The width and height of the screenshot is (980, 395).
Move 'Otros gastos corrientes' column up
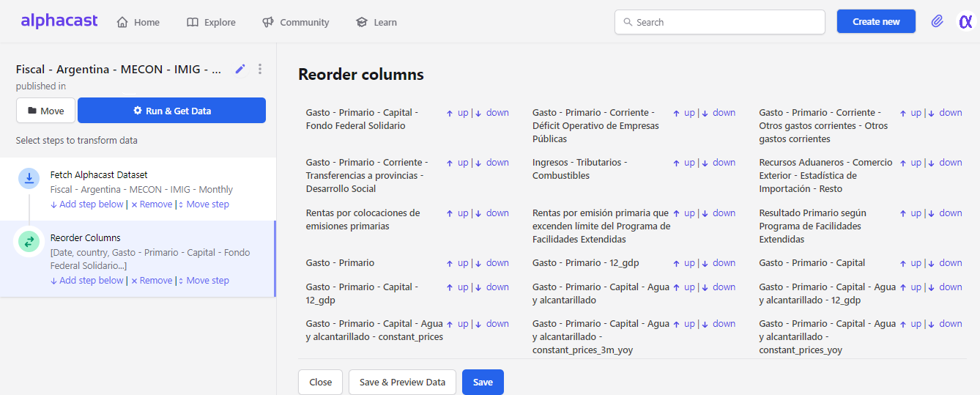click(910, 113)
